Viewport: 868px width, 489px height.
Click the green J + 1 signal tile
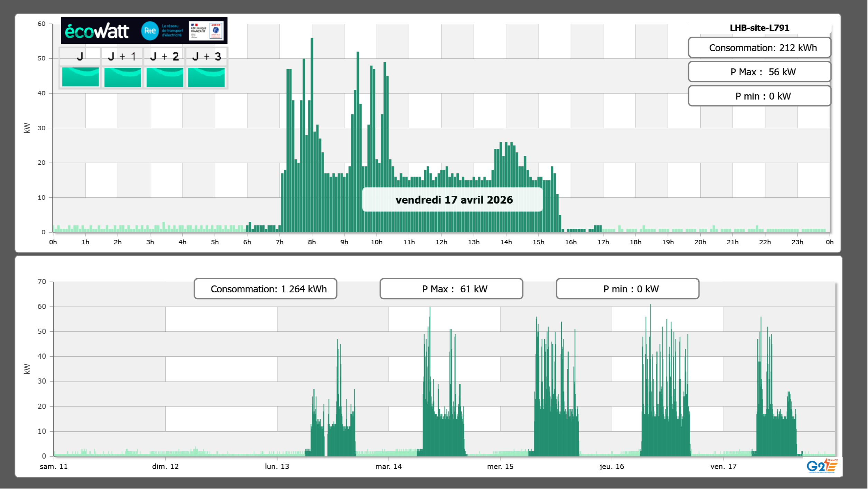[x=122, y=77]
